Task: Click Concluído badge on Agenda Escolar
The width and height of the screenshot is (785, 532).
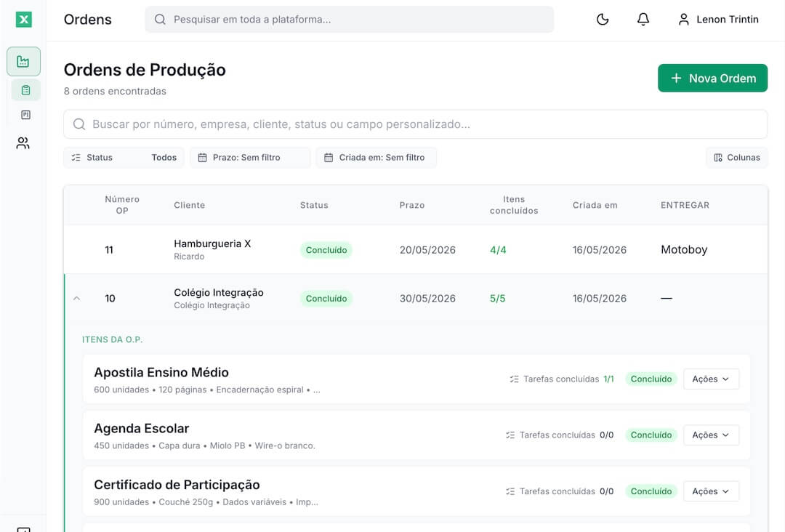Action: 651,435
